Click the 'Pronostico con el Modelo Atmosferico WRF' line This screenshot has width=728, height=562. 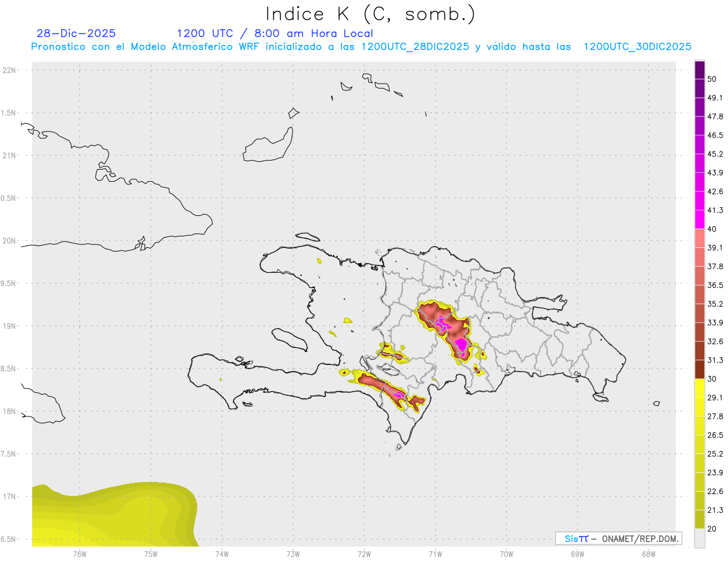tap(361, 47)
